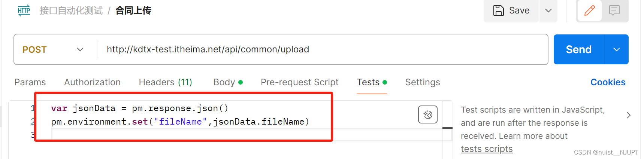The width and height of the screenshot is (644, 159).
Task: Go to the Pre-request Script tab
Action: click(x=299, y=82)
